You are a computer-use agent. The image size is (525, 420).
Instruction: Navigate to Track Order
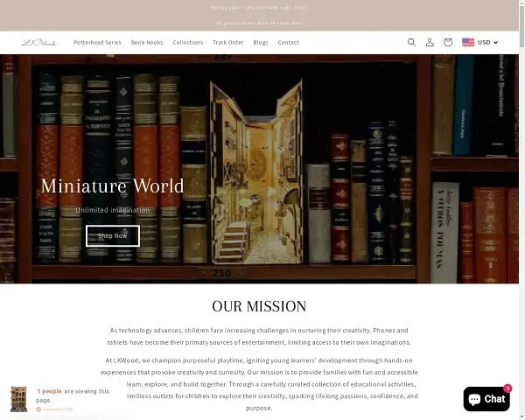click(x=227, y=42)
